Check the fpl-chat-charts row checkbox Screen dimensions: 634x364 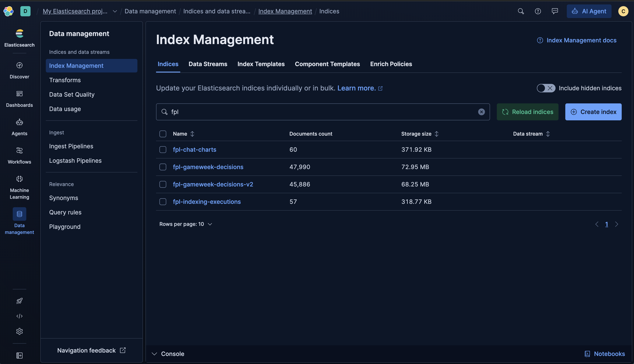tap(163, 150)
